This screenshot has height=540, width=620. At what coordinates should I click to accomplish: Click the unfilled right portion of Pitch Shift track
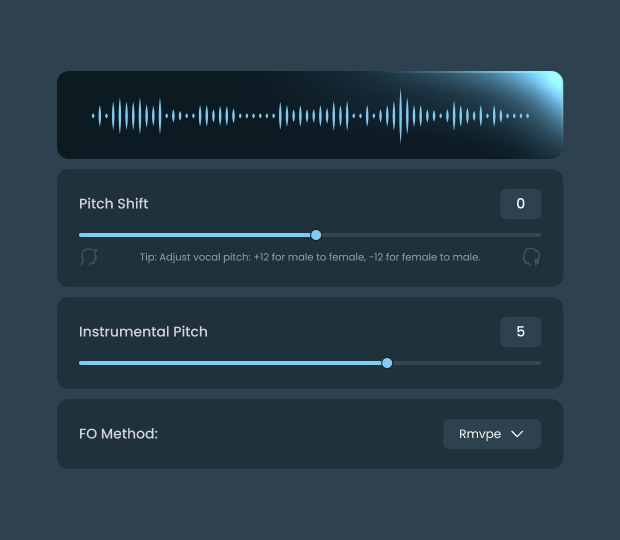click(x=431, y=235)
